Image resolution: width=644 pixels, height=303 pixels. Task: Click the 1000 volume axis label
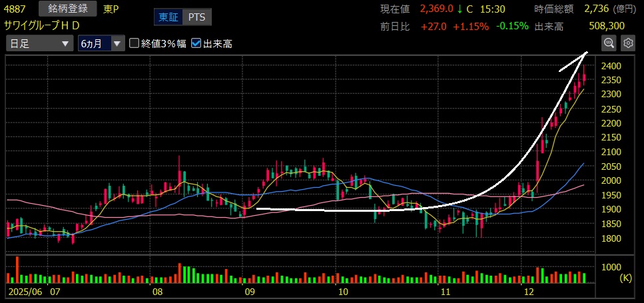point(611,266)
